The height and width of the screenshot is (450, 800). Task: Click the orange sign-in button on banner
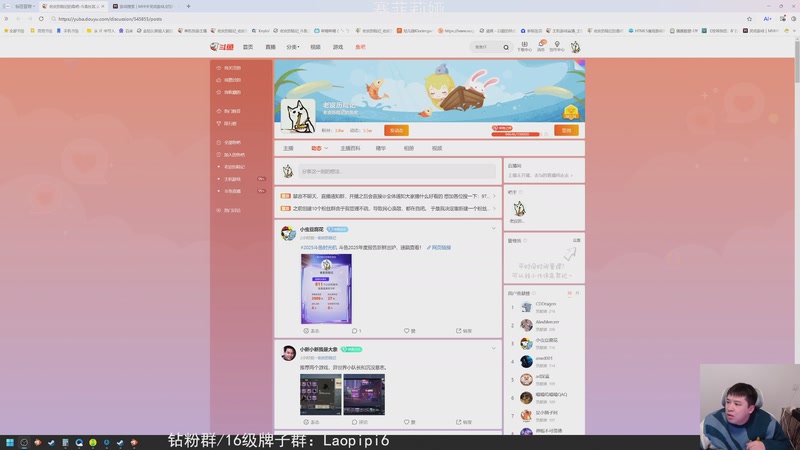[x=566, y=131]
